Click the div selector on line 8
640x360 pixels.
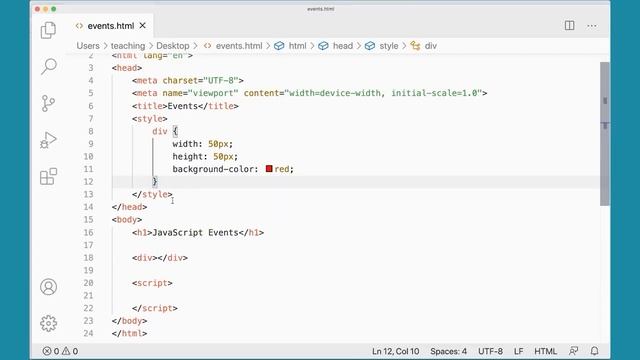pos(160,131)
